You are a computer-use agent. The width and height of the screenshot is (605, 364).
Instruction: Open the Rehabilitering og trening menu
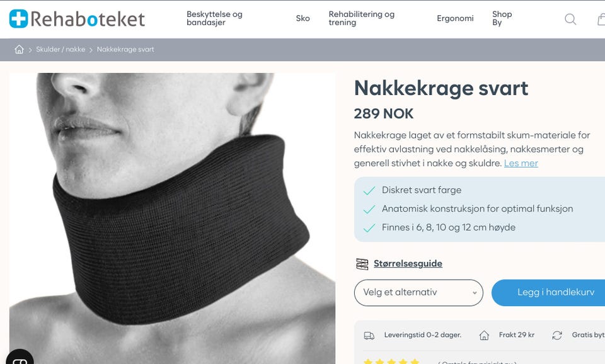coord(362,18)
